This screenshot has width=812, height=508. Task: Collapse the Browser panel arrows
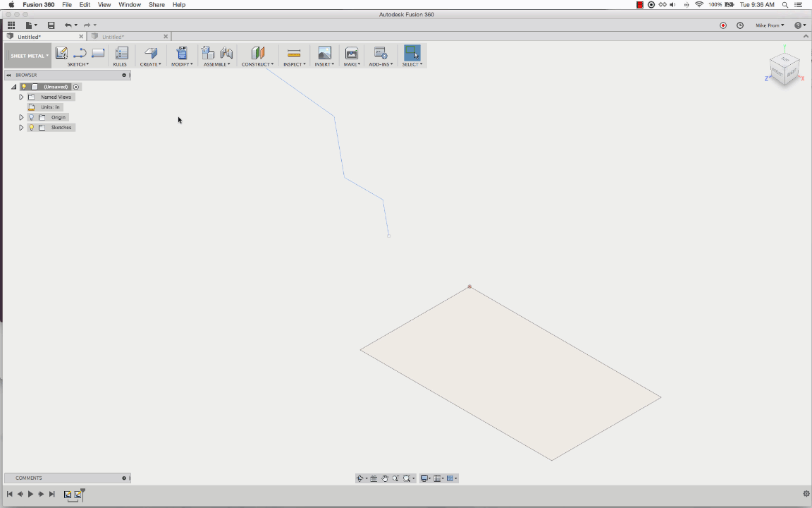8,75
